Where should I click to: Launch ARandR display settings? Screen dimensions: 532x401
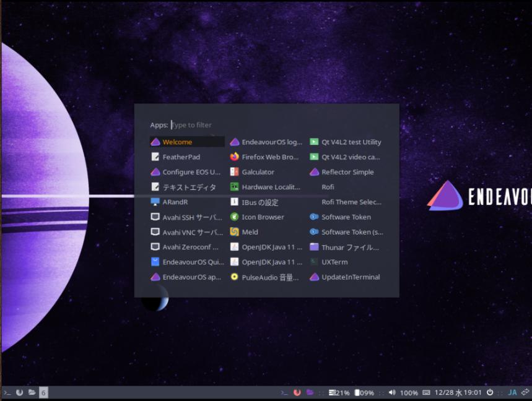187,202
